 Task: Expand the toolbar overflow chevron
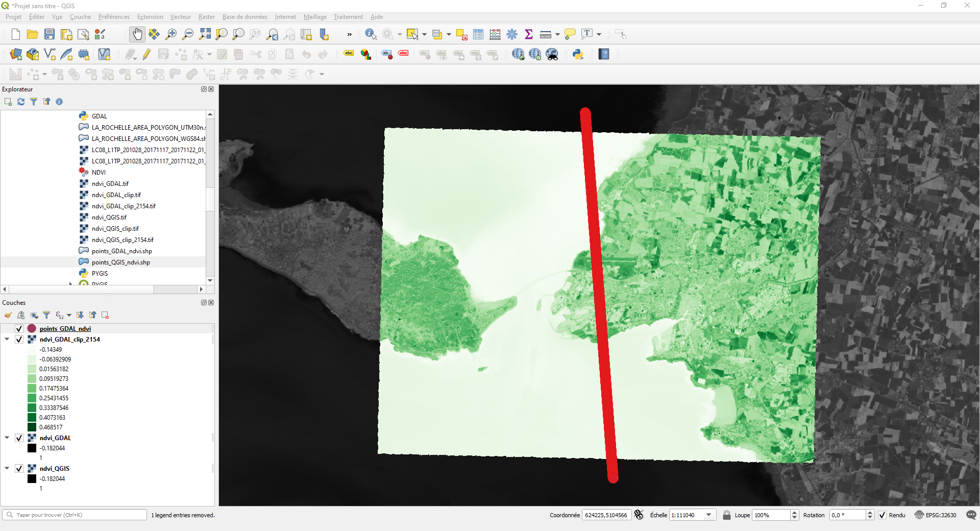click(349, 34)
